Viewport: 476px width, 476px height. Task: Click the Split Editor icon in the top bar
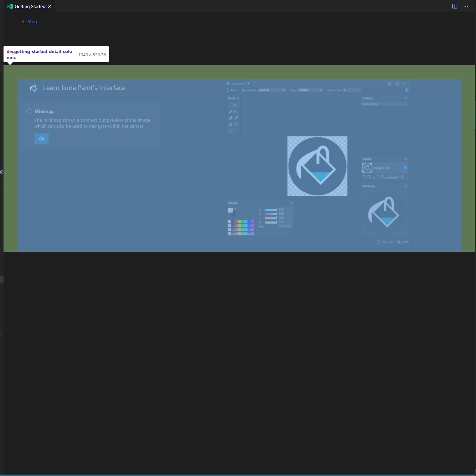coord(455,6)
